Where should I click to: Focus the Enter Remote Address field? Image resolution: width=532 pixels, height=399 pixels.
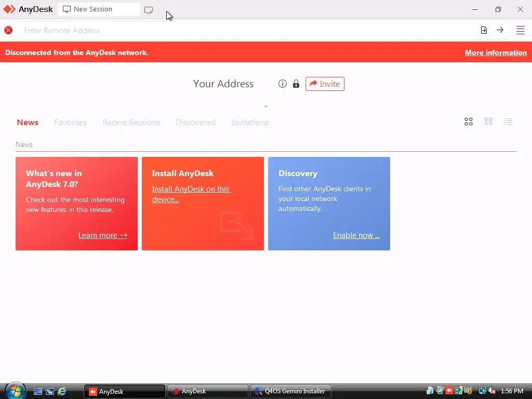248,31
